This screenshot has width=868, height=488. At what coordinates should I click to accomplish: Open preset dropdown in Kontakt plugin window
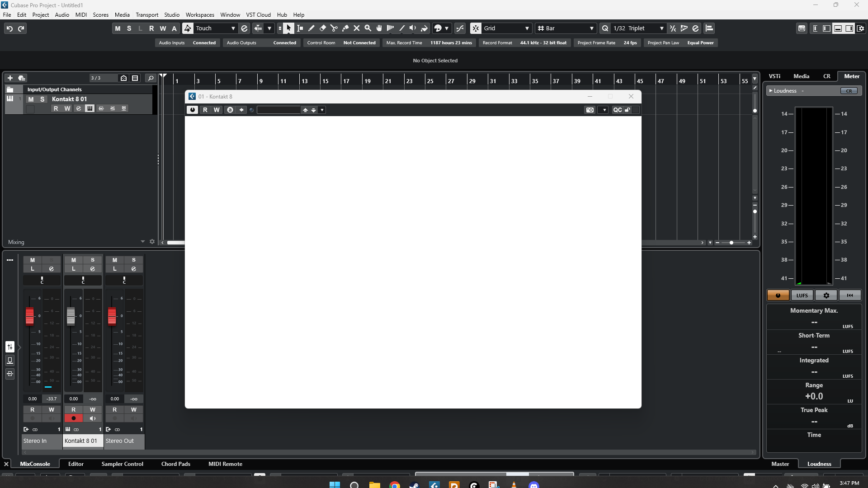coord(322,110)
